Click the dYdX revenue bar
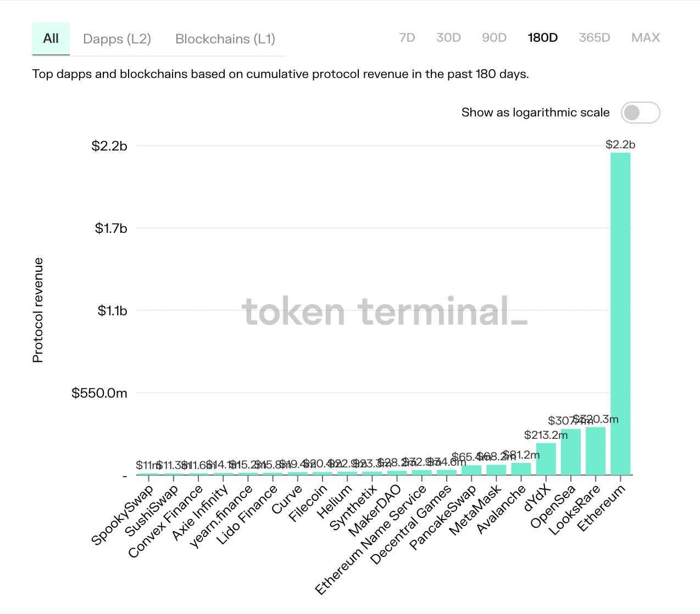 pyautogui.click(x=546, y=459)
